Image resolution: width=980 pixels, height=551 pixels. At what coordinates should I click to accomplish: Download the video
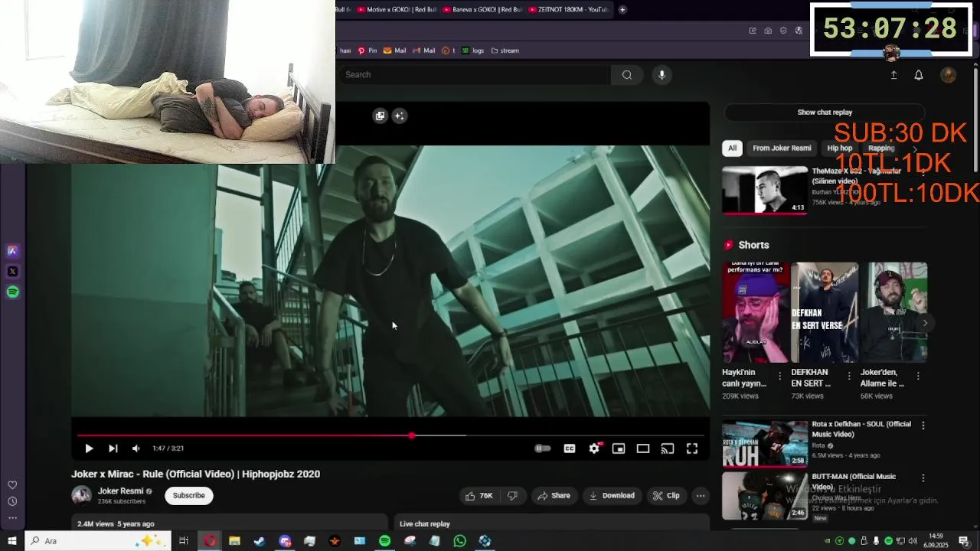point(612,496)
